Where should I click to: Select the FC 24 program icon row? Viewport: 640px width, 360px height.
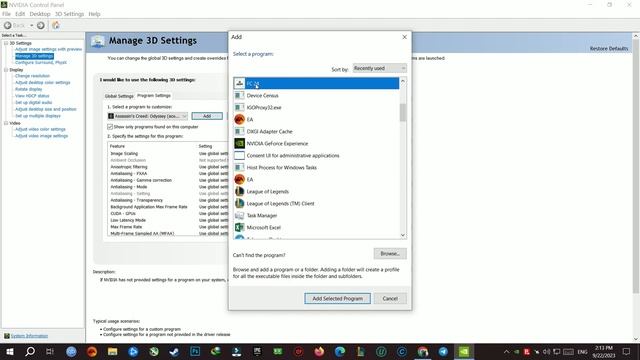pyautogui.click(x=317, y=83)
